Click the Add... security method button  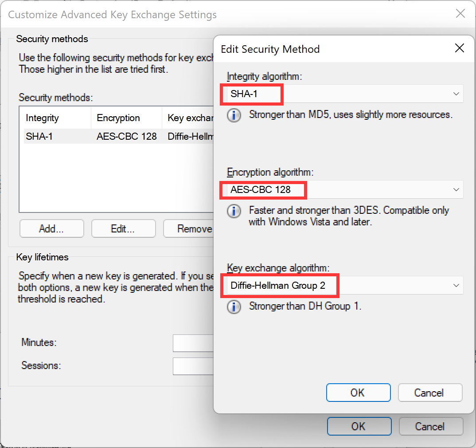(x=52, y=229)
